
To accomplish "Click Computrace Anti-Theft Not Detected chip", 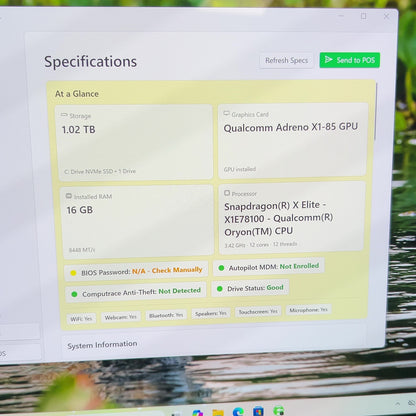I will 136,292.
